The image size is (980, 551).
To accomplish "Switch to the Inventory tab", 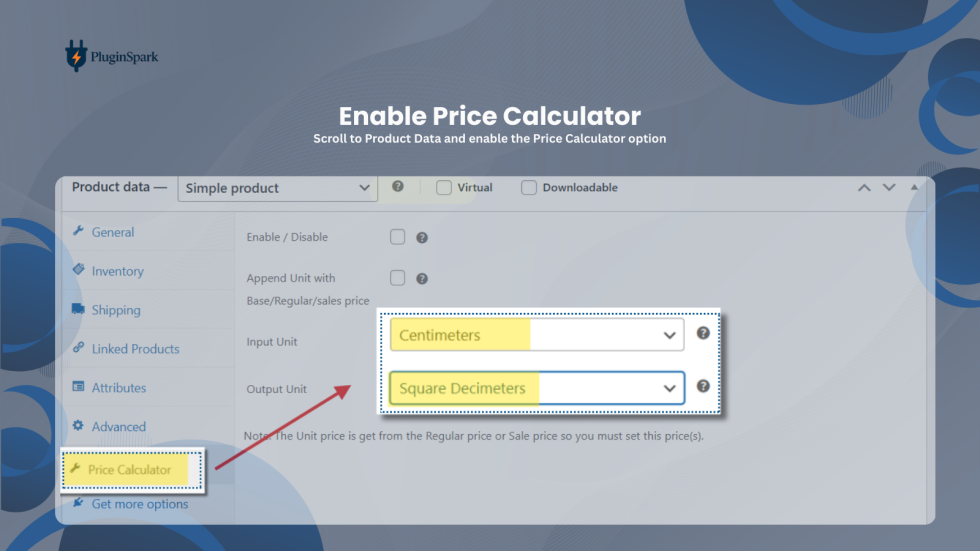I will 117,271.
